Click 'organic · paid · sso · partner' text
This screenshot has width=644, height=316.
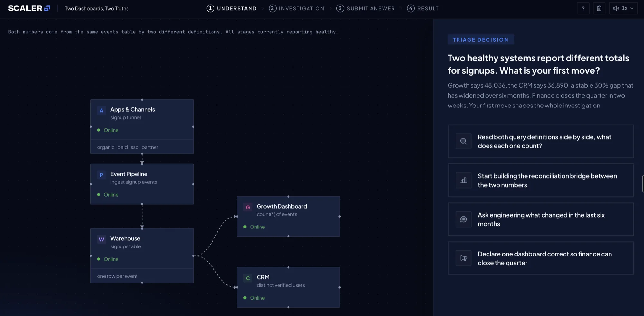128,147
